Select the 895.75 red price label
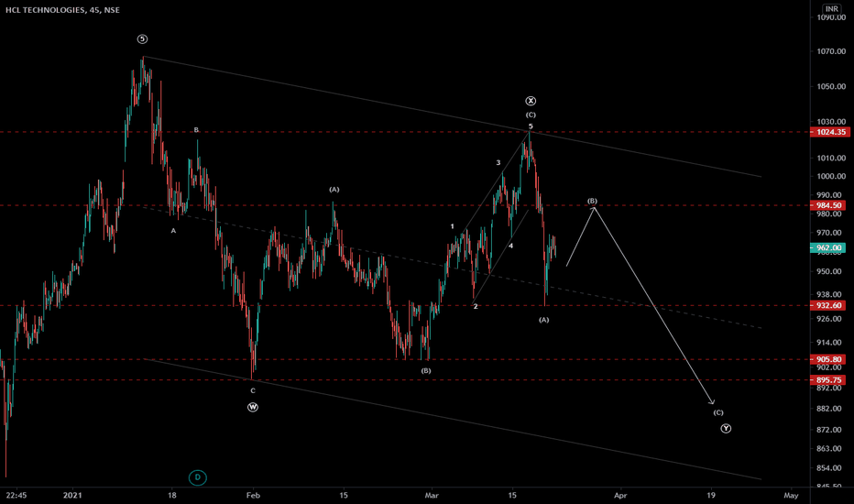Image resolution: width=854 pixels, height=504 pixels. point(828,380)
